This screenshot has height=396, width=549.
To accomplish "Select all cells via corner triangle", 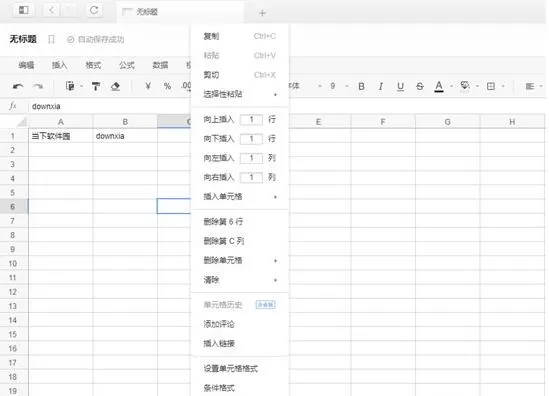I will [22, 122].
